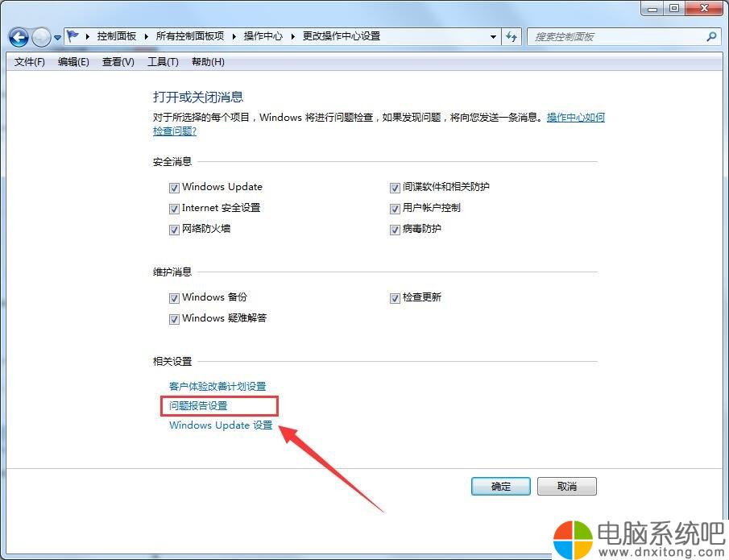Open 问题报告设置 link
729x560 pixels.
(198, 405)
